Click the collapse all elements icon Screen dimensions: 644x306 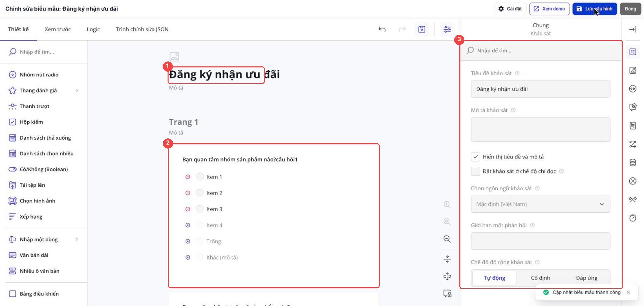point(447,259)
